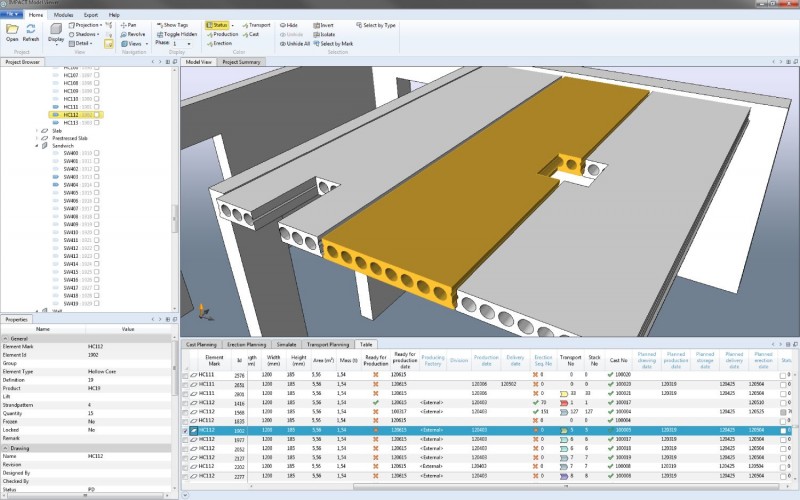Select the Transport color mode
The height and width of the screenshot is (500, 800).
coord(256,24)
